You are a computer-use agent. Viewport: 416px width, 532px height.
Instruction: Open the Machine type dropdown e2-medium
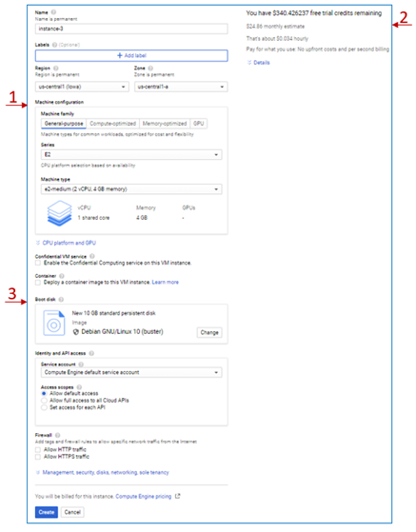[x=131, y=189]
